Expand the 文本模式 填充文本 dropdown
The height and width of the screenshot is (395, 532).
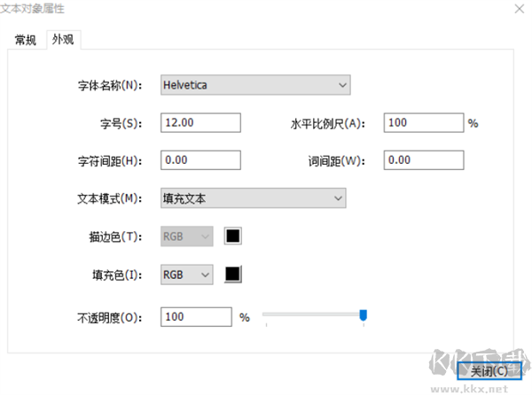[x=253, y=198]
